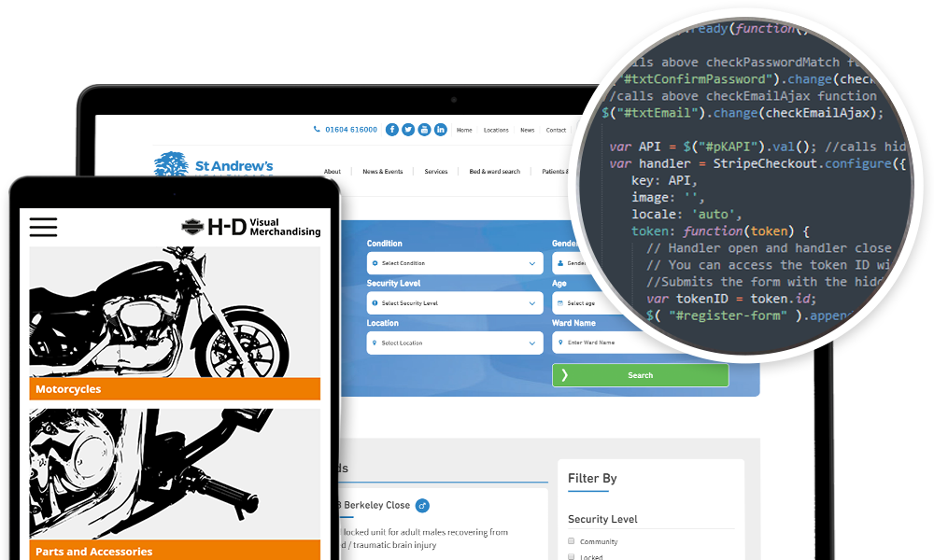Open the Twitter social icon link
Screen dimensions: 934x560
point(408,130)
